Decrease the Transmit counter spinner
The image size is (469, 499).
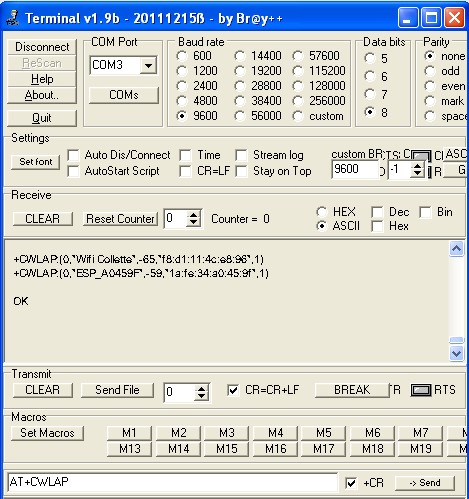[201, 397]
